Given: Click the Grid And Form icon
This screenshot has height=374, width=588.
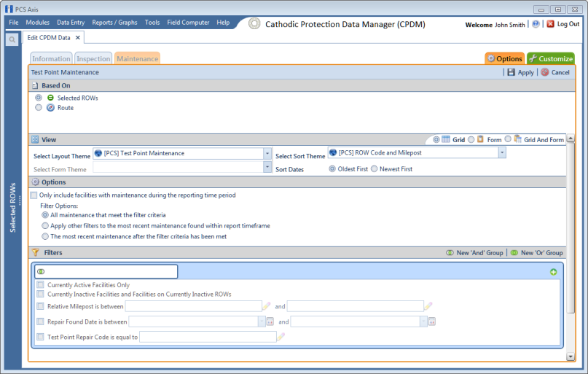Looking at the screenshot, I should tap(517, 139).
